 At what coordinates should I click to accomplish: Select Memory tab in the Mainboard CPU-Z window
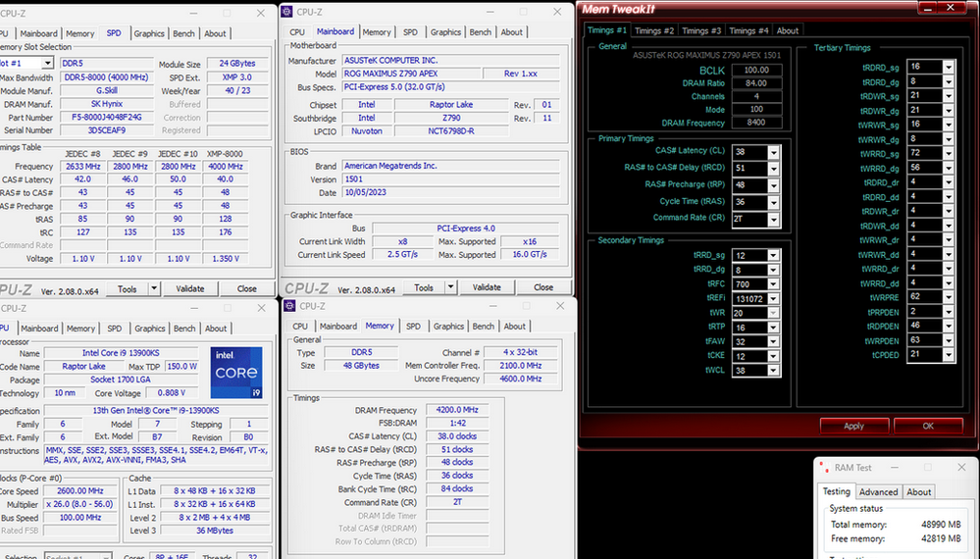coord(377,31)
